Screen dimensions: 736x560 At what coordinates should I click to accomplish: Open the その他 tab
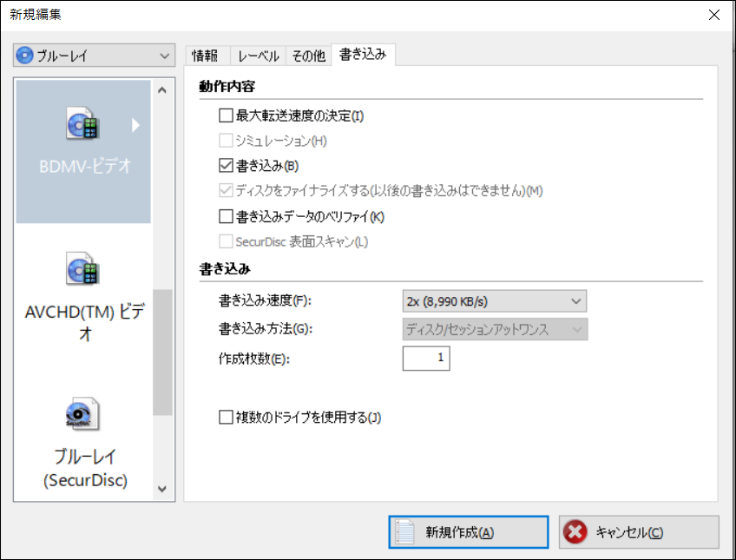[x=308, y=55]
